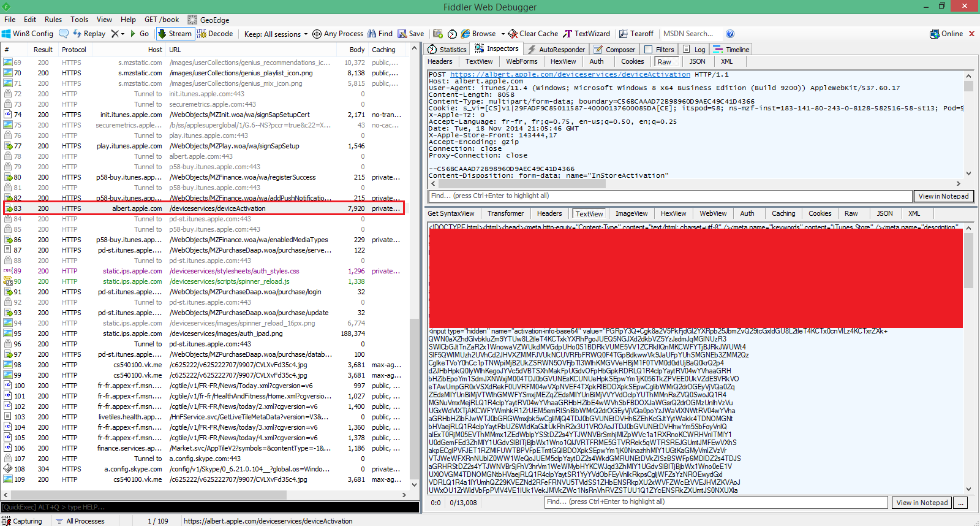Viewport: 980px width, 526px height.
Task: Click the Online network status indicator
Action: point(946,34)
